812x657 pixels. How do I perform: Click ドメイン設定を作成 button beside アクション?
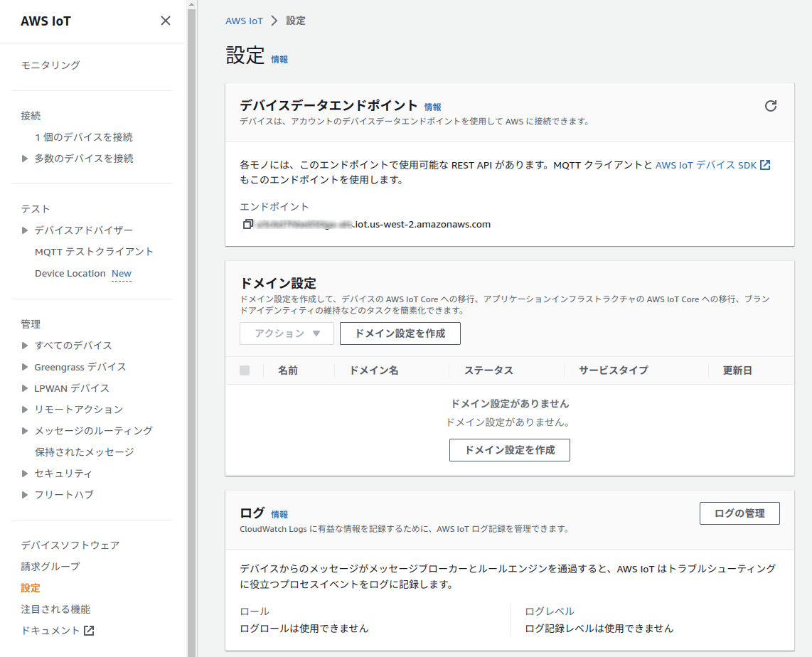click(400, 333)
